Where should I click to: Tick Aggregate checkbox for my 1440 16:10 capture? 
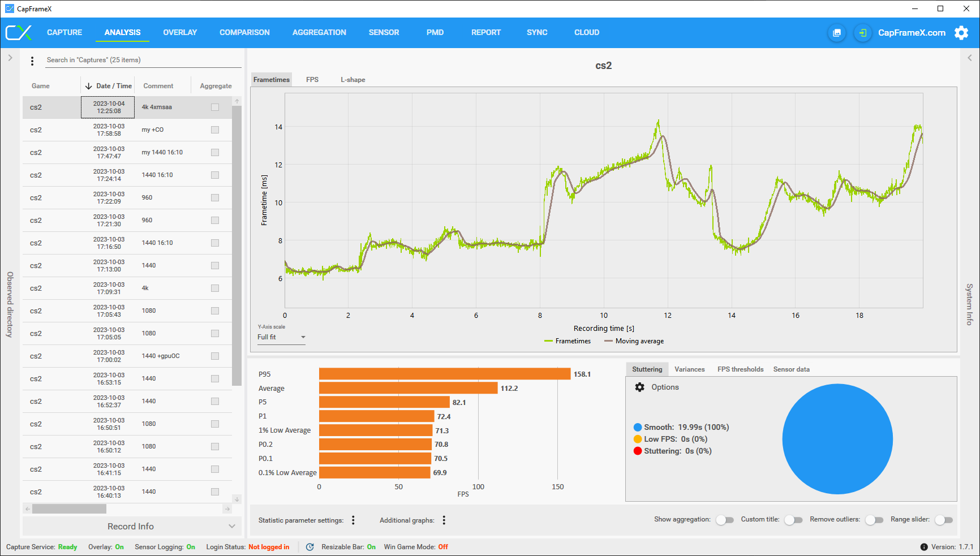(x=215, y=153)
